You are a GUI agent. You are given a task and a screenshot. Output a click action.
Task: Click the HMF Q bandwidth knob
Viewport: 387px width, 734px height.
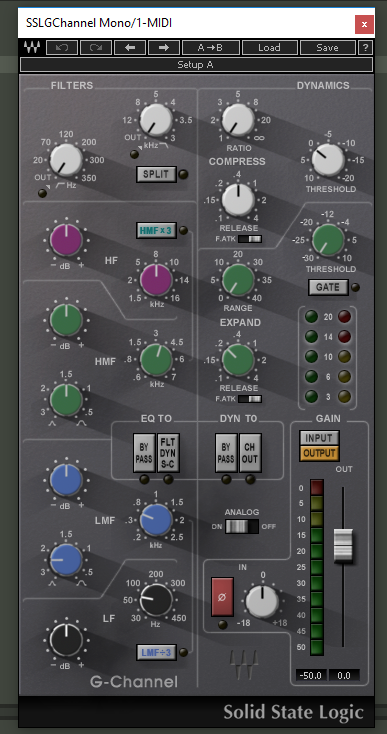pyautogui.click(x=66, y=400)
